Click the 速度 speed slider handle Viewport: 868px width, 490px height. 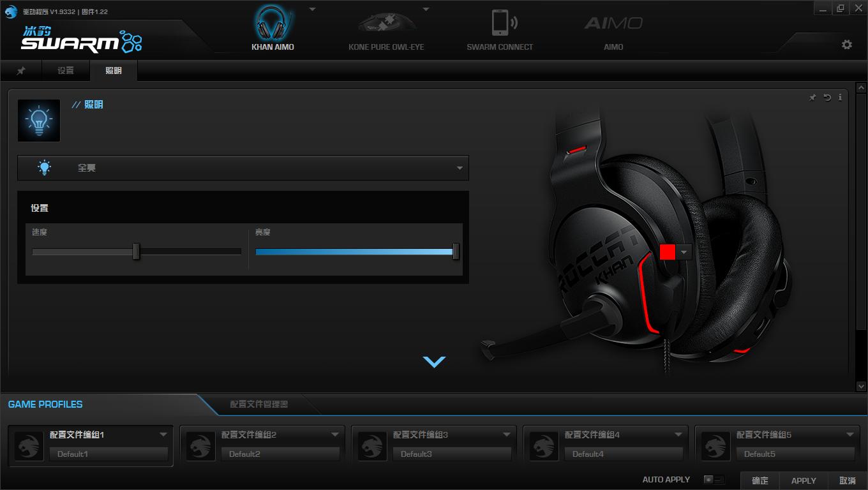point(136,251)
